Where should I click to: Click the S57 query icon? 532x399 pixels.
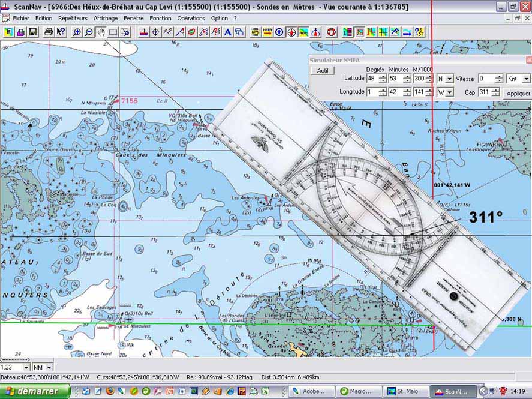[x=420, y=32]
